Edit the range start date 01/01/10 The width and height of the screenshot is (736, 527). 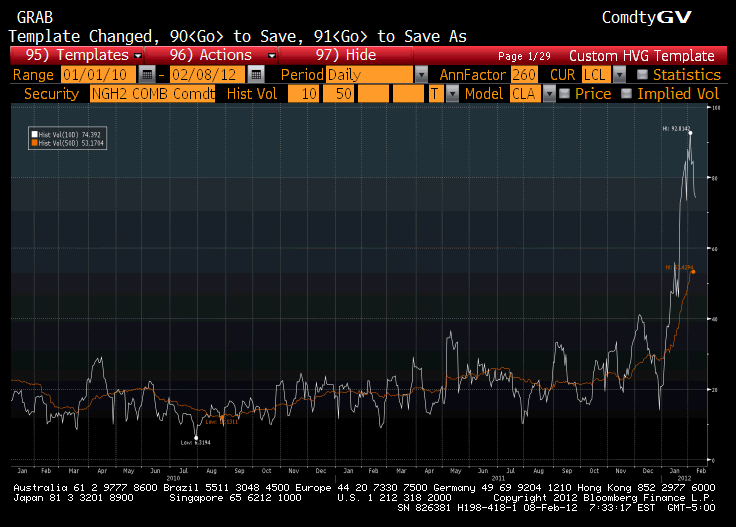pyautogui.click(x=98, y=75)
